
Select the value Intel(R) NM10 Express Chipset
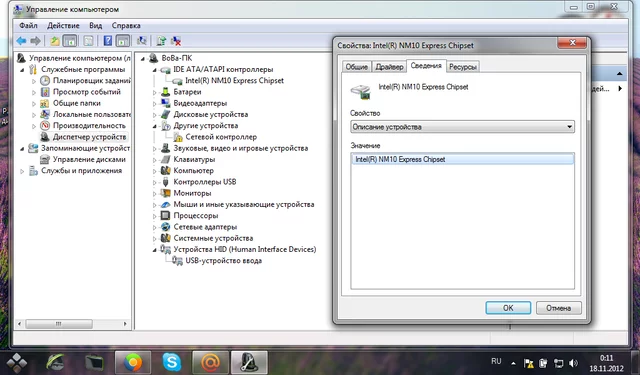coord(462,159)
